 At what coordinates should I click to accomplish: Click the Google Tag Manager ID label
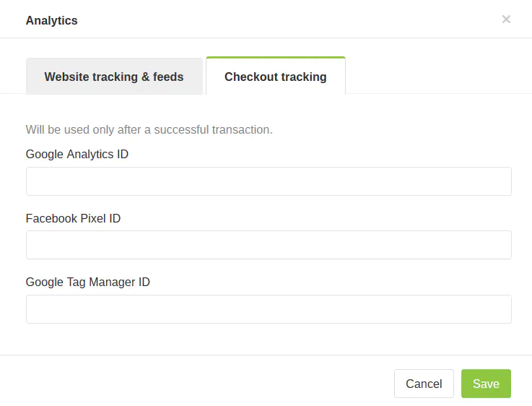click(x=88, y=282)
